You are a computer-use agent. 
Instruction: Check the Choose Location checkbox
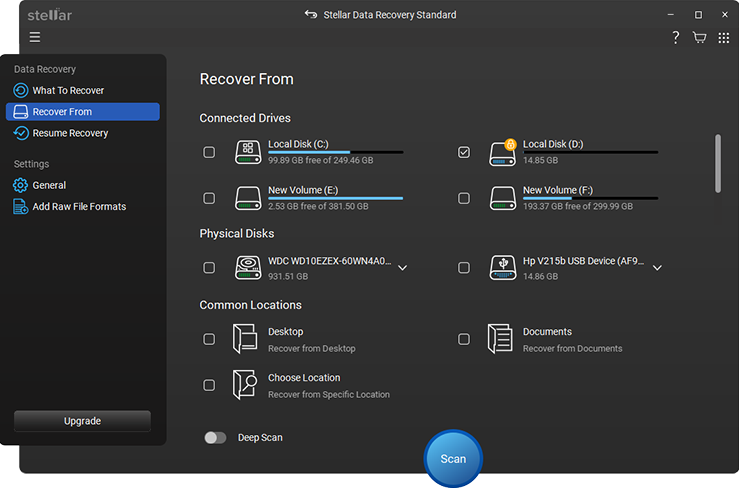pos(209,385)
